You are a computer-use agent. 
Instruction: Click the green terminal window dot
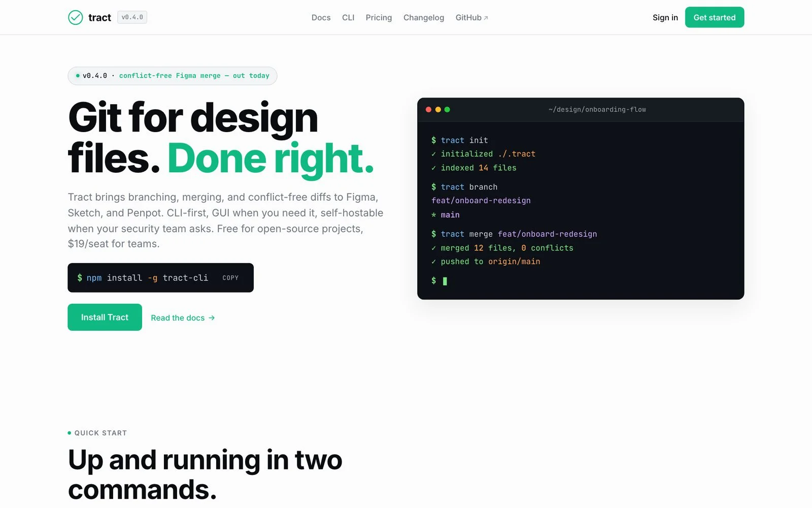pos(447,109)
